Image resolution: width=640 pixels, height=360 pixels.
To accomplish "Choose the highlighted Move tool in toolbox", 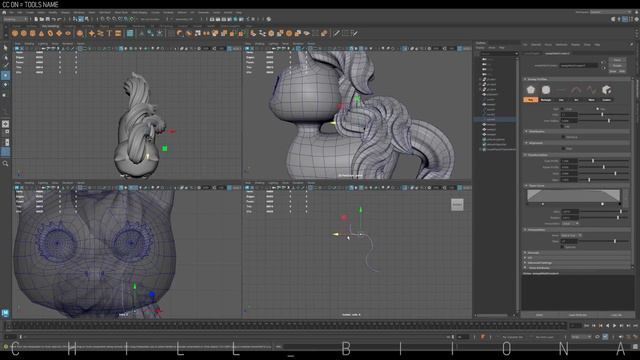I will tap(5, 76).
